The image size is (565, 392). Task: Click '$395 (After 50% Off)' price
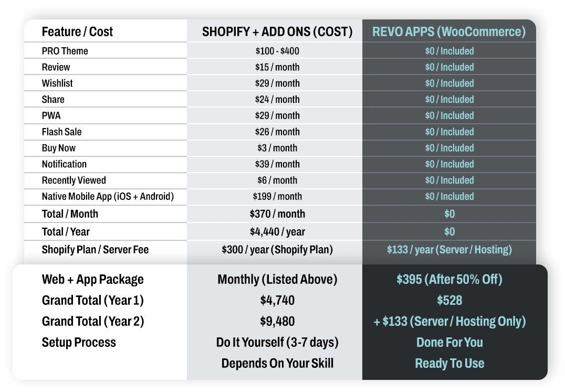click(x=449, y=280)
